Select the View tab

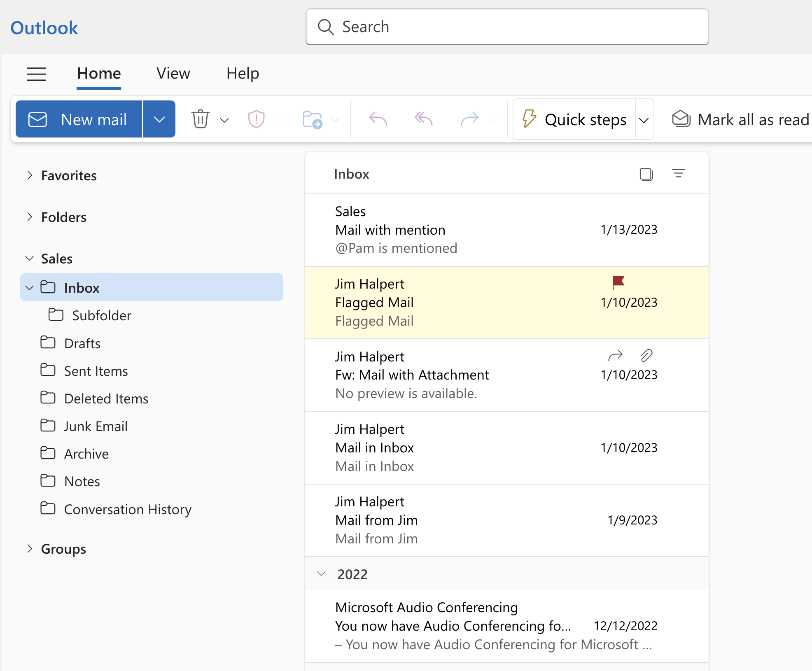point(173,73)
